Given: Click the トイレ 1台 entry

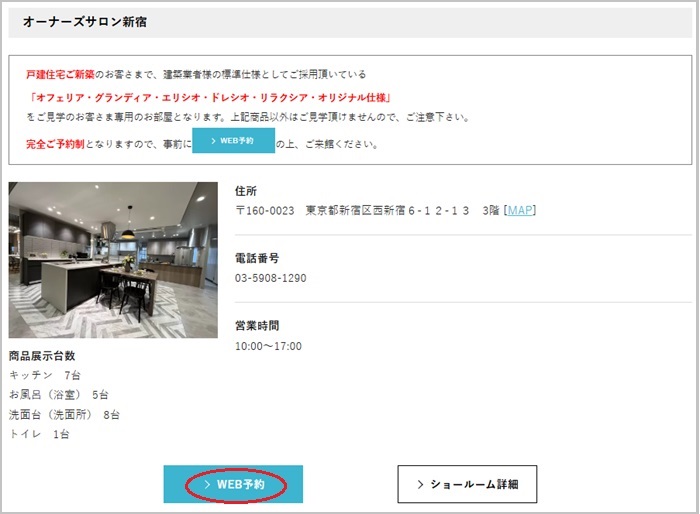Looking at the screenshot, I should (x=39, y=434).
